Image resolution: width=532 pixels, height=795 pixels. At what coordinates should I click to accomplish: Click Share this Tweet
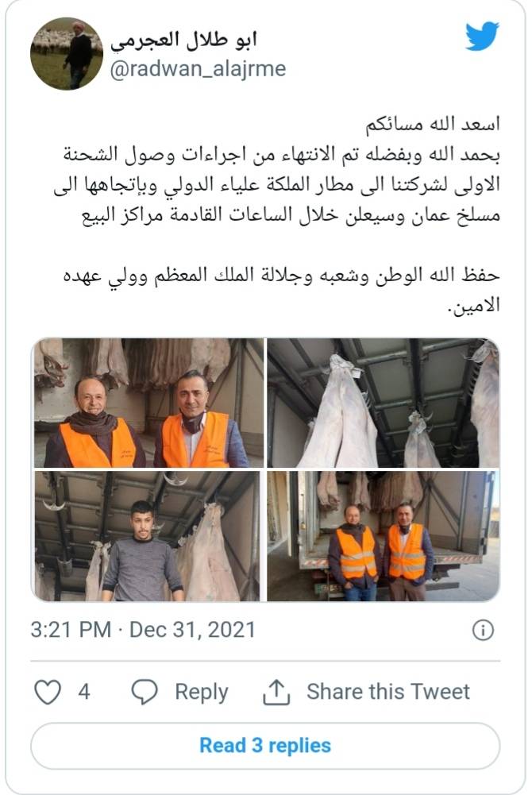click(388, 692)
